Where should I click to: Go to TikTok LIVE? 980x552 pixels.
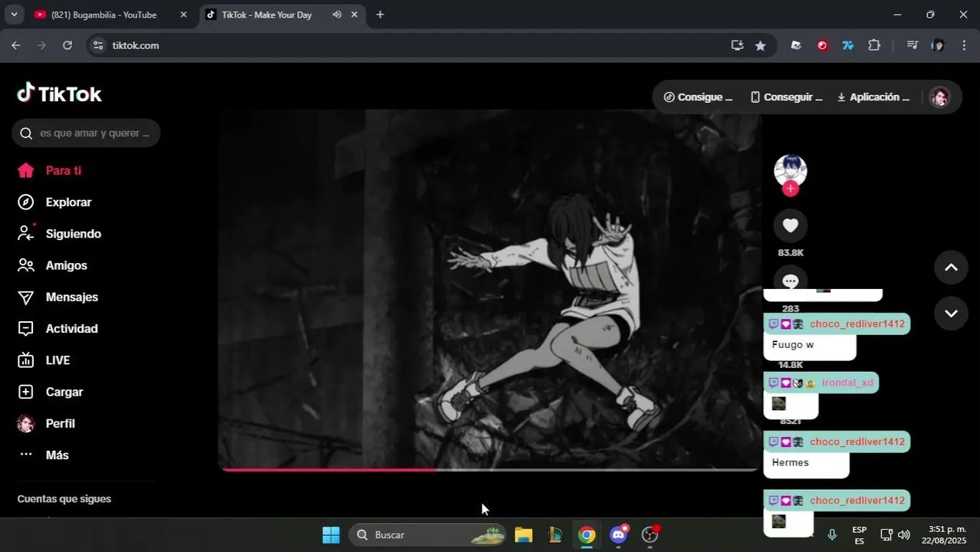(44, 360)
